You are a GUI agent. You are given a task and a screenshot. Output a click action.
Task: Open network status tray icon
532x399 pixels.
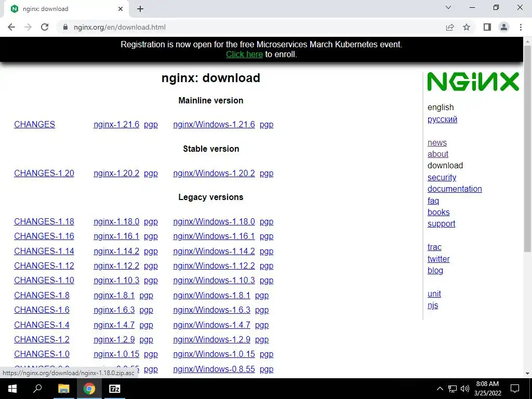click(453, 389)
